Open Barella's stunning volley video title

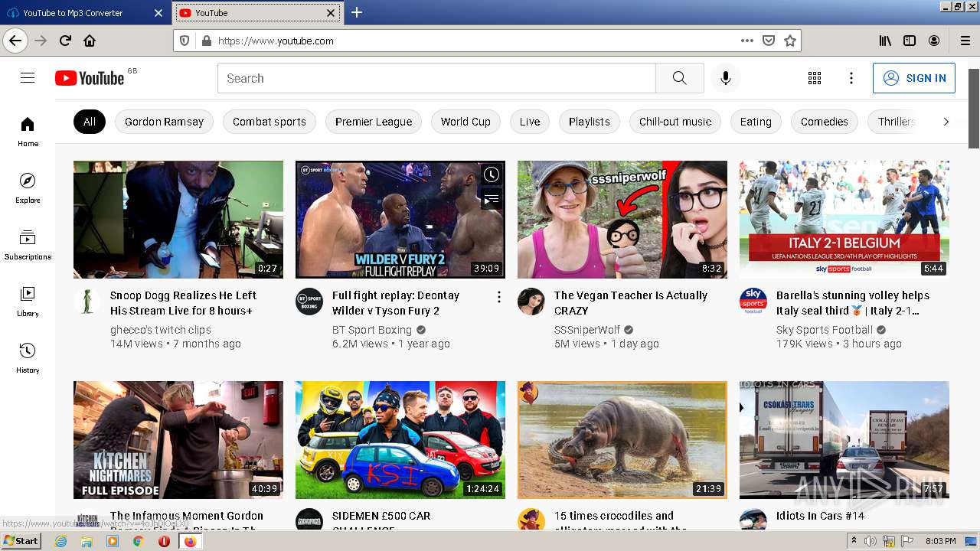tap(853, 303)
